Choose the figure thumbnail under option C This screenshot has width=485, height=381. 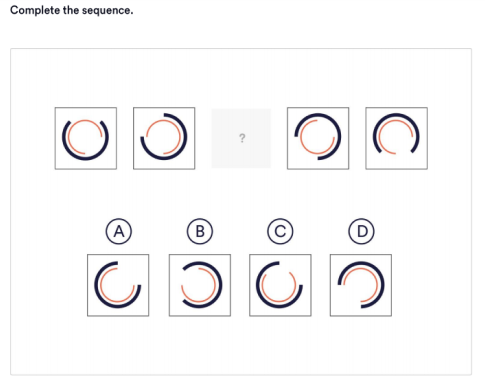(280, 285)
